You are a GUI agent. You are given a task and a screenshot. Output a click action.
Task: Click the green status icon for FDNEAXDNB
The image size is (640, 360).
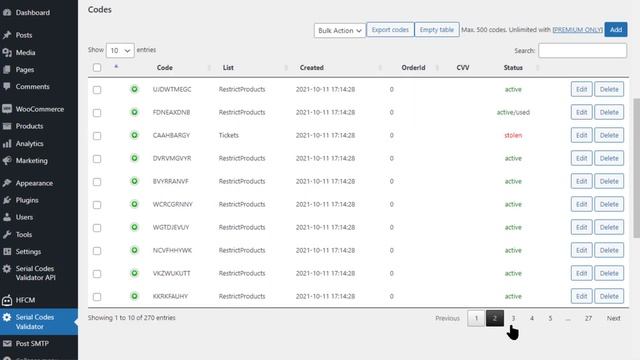[x=134, y=112]
